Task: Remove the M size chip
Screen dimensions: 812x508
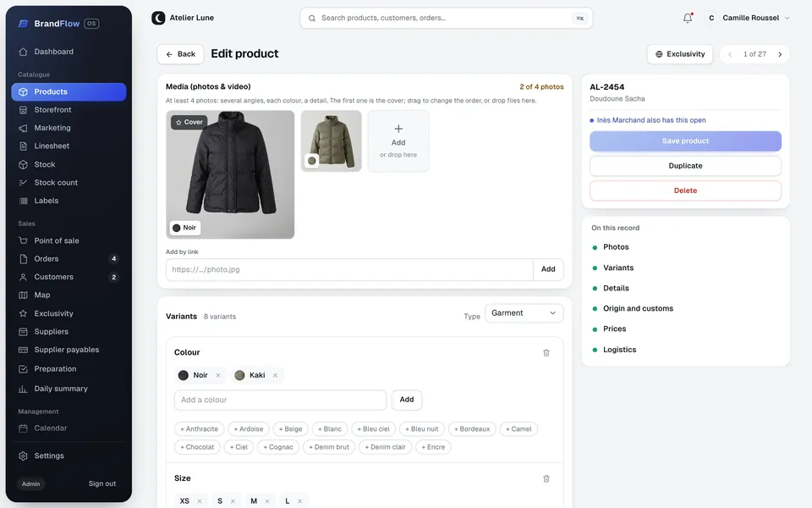Action: [267, 501]
